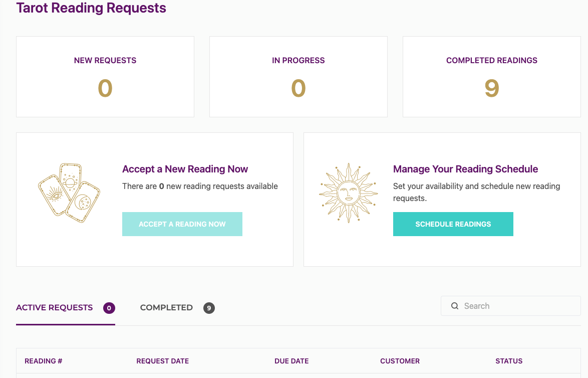The height and width of the screenshot is (378, 588).
Task: Click the new reading requests available text
Action: (200, 186)
